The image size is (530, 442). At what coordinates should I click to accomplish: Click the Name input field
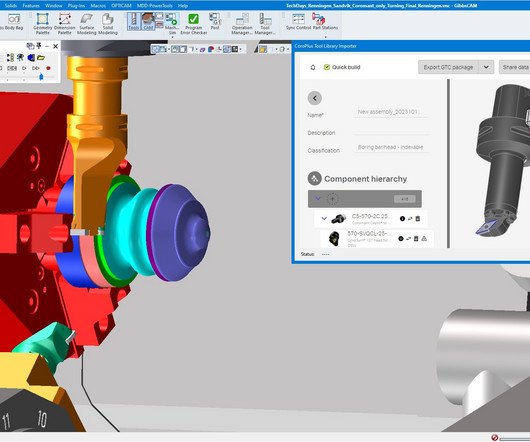pyautogui.click(x=390, y=112)
